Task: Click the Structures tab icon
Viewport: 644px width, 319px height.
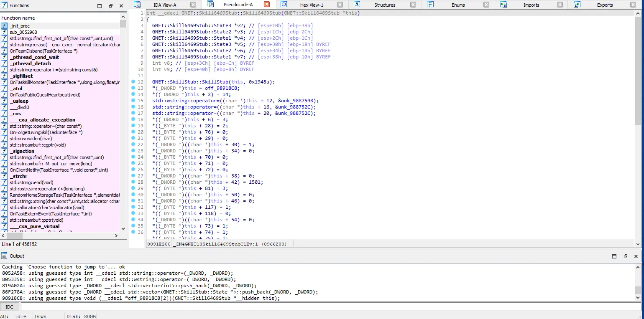Action: click(x=357, y=5)
